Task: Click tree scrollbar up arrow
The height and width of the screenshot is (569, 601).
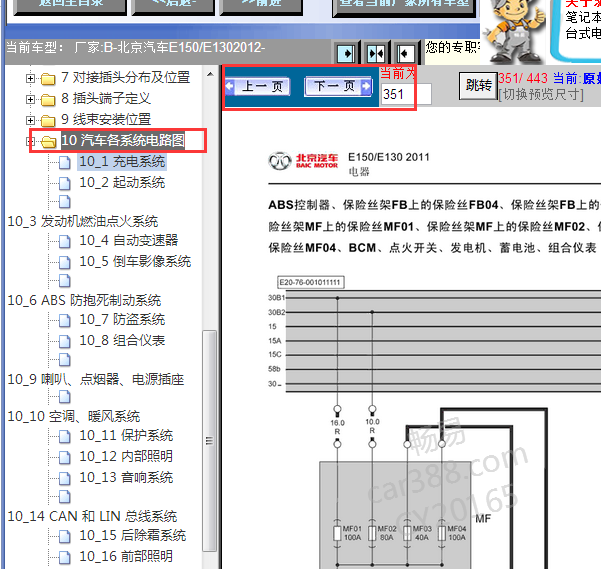Action: click(210, 75)
